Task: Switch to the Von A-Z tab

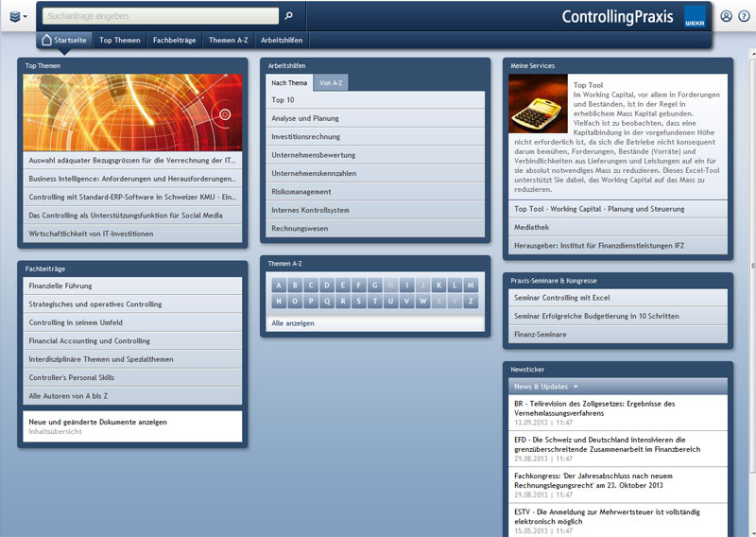Action: click(331, 83)
